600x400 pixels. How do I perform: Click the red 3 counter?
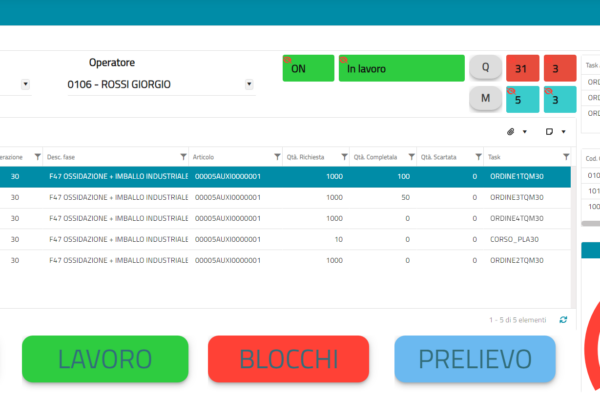pos(560,68)
